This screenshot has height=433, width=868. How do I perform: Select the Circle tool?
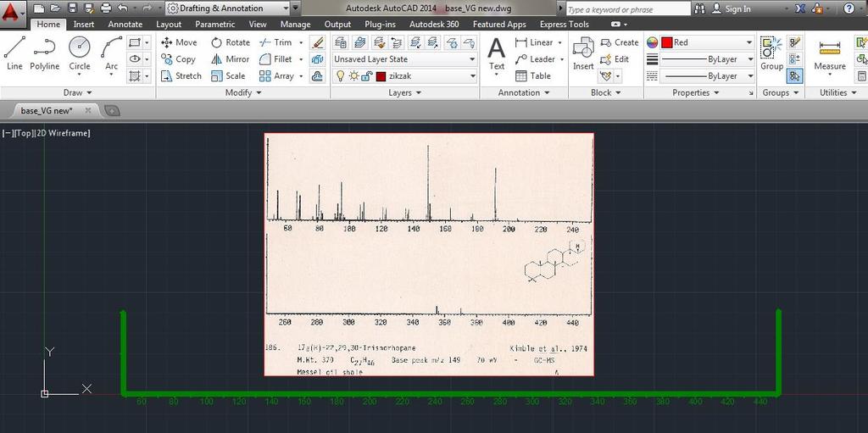click(79, 53)
